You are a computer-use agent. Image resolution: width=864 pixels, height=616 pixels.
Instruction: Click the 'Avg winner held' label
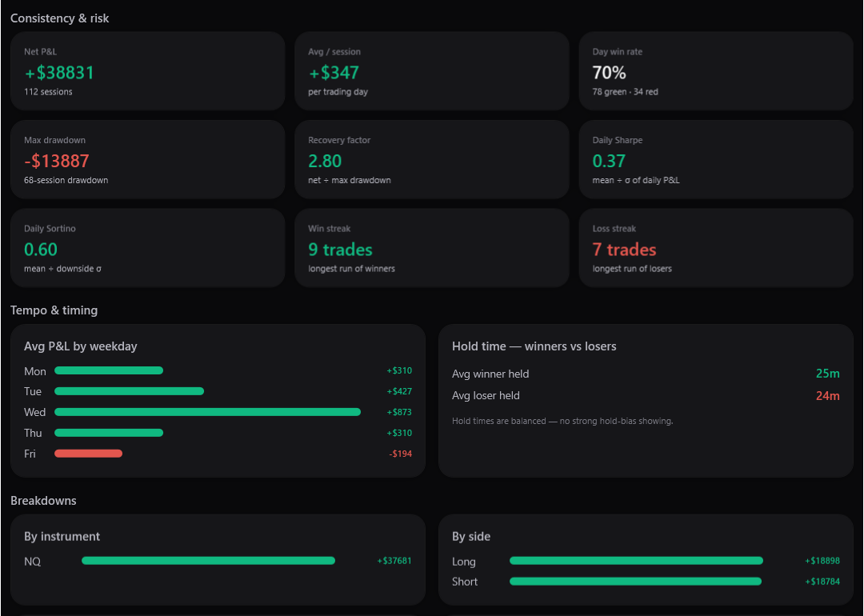pyautogui.click(x=490, y=374)
